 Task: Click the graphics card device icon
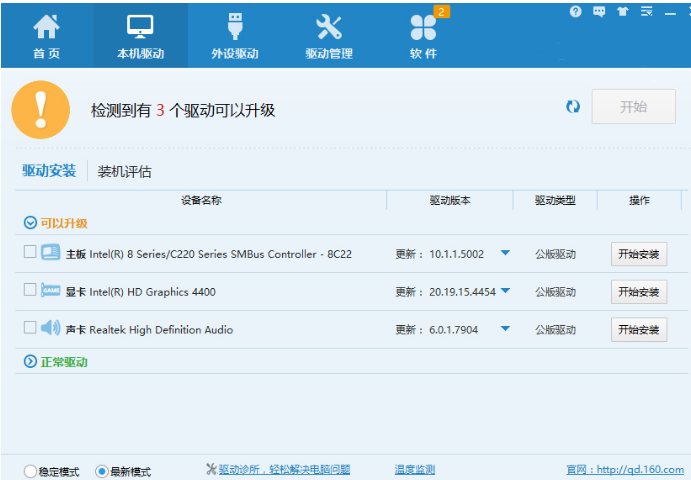(x=50, y=291)
